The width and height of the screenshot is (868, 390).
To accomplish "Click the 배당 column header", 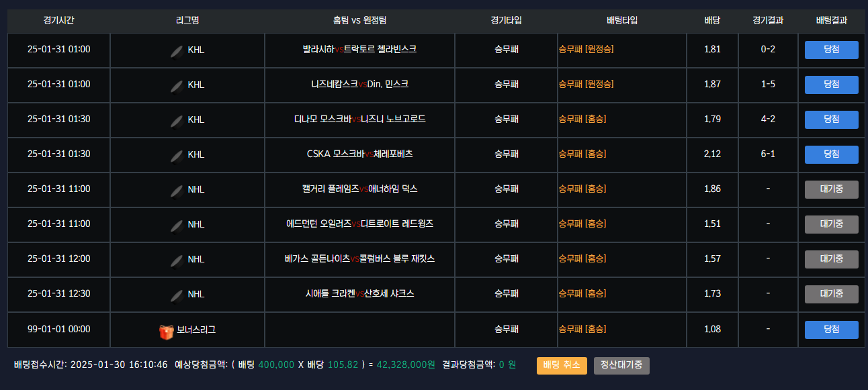I will tap(712, 20).
